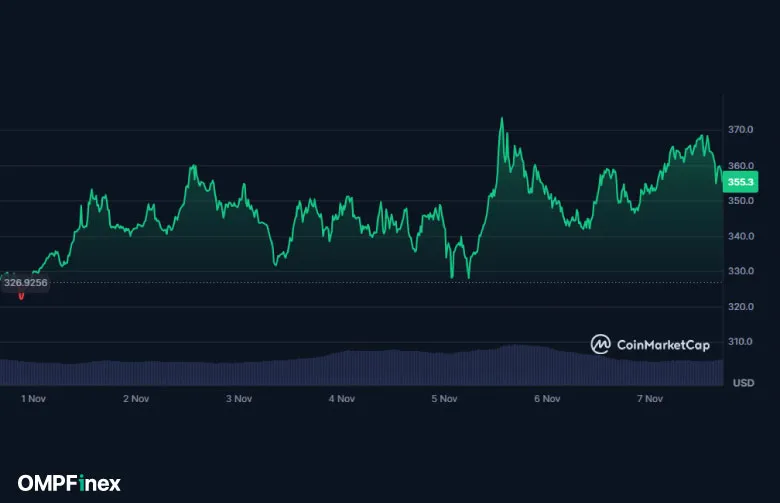
Task: Select the 1 Nov date label
Action: pos(34,398)
